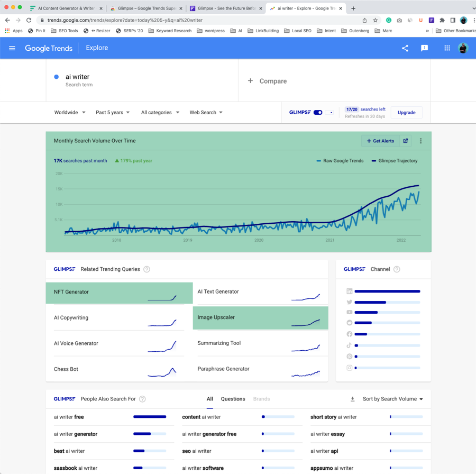This screenshot has width=476, height=474.
Task: Click the share icon in header
Action: tap(405, 48)
